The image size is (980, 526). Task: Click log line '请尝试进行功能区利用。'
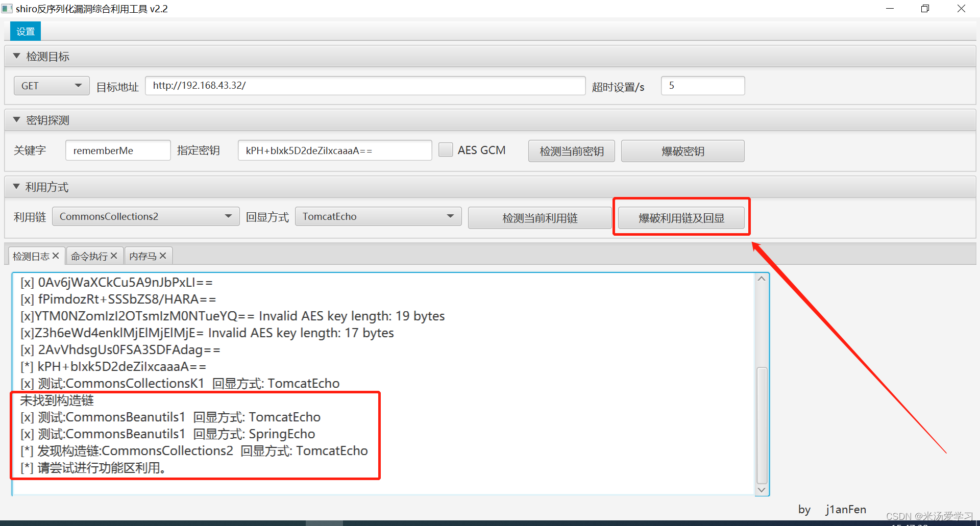click(93, 467)
